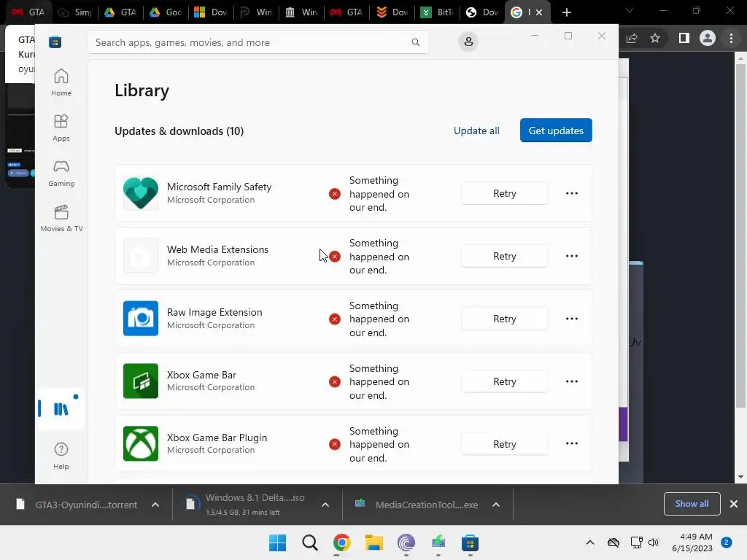This screenshot has height=560, width=747.
Task: Open Help in Store sidebar
Action: coord(61,456)
